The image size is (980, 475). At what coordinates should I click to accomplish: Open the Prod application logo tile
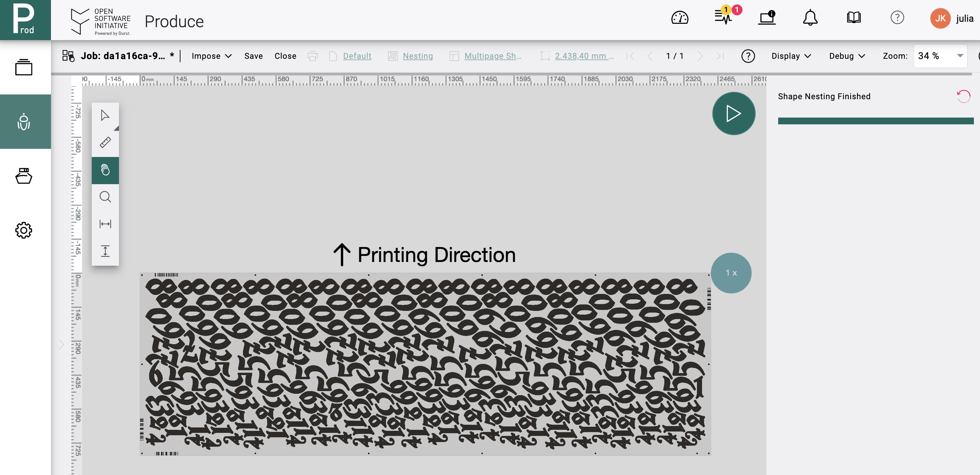[x=25, y=20]
